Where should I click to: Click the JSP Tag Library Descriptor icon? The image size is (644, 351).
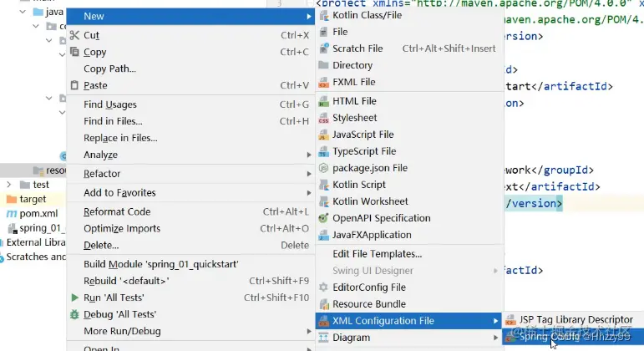pyautogui.click(x=510, y=320)
